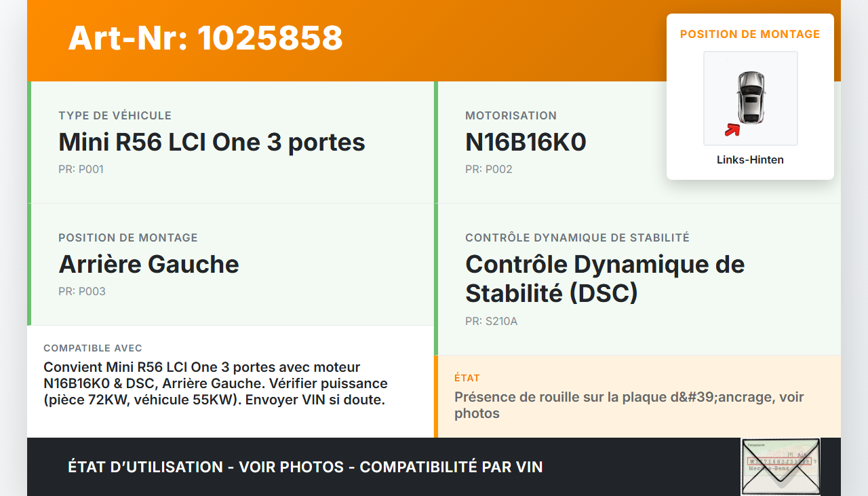
Task: Click the ÉTAT D'UTILISATION footer banner text
Action: click(x=305, y=467)
